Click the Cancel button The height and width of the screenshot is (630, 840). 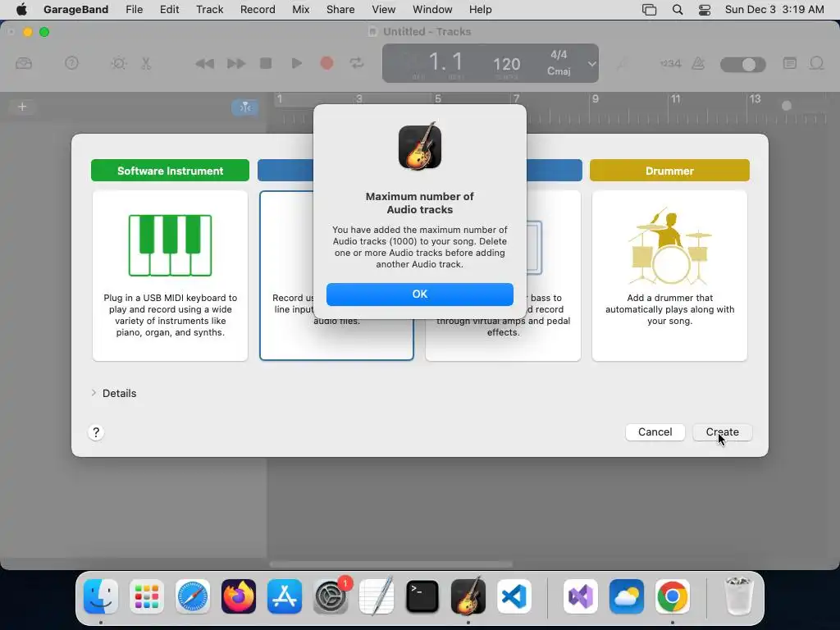(x=655, y=431)
